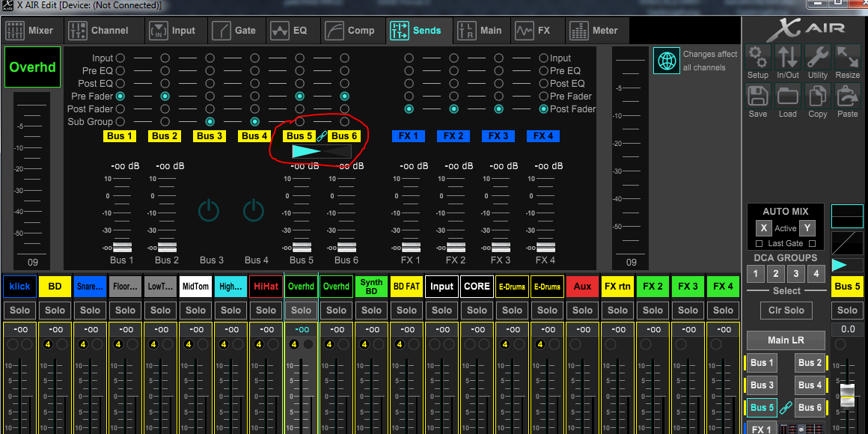
Task: Select DCA group 1 button
Action: pos(756,273)
